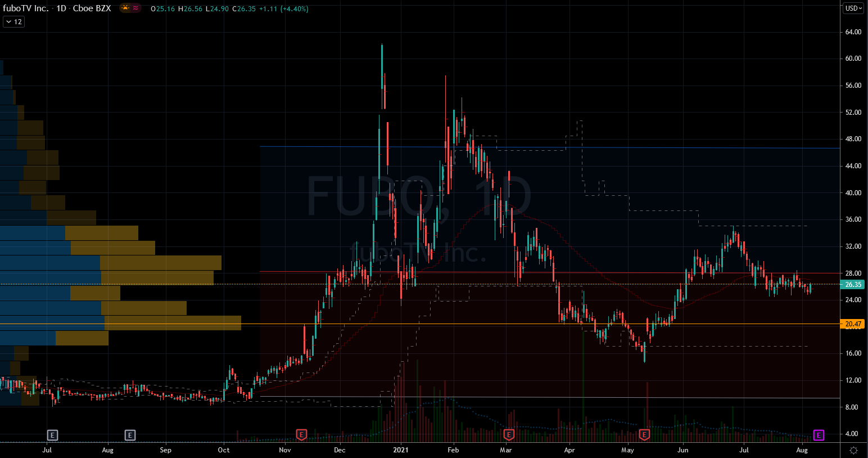Open chart settings gear icon

853,450
